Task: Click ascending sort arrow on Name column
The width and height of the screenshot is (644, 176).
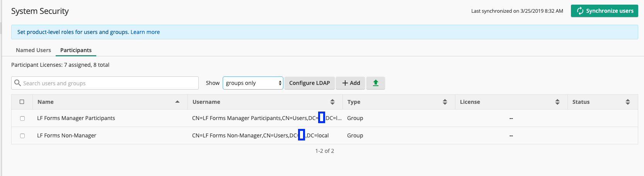Action: click(177, 102)
